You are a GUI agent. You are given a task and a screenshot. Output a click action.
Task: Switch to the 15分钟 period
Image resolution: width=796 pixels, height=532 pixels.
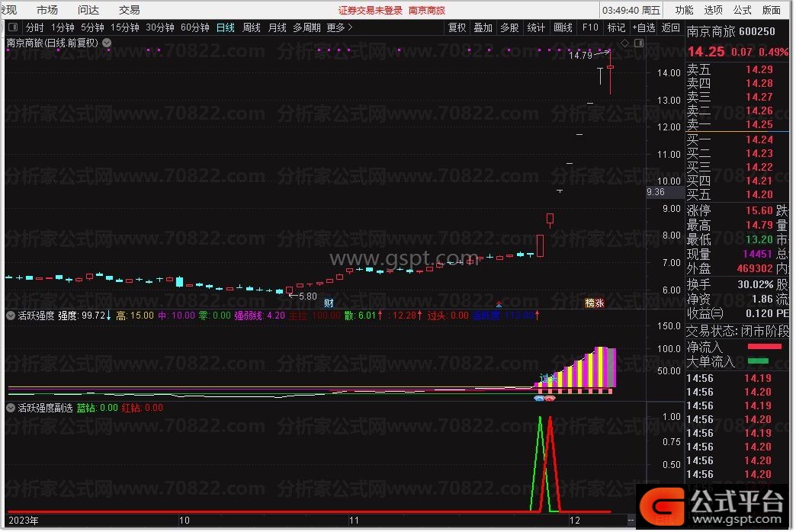(x=125, y=27)
